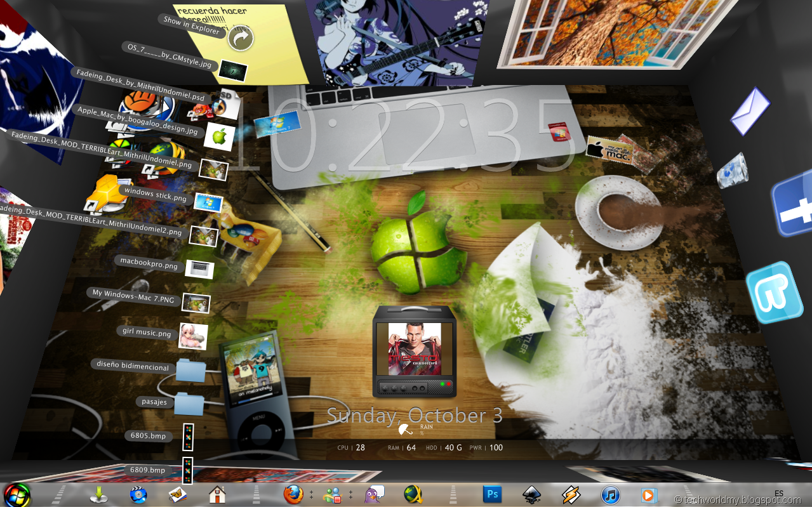Open macbookpro.png thumbnail
The image size is (812, 507).
click(199, 269)
